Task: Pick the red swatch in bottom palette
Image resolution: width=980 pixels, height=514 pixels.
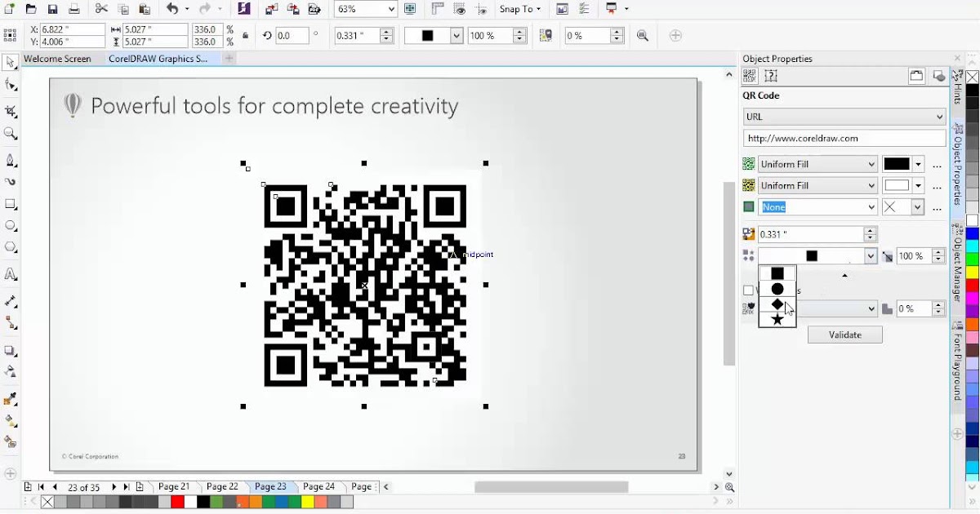Action: coord(177,503)
